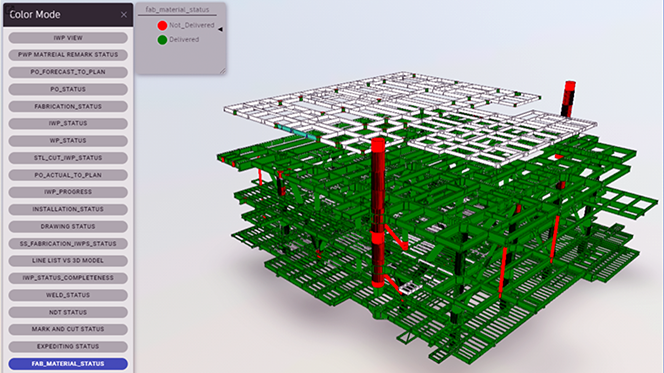Switch to IWP_PROGRESS color mode

(68, 192)
